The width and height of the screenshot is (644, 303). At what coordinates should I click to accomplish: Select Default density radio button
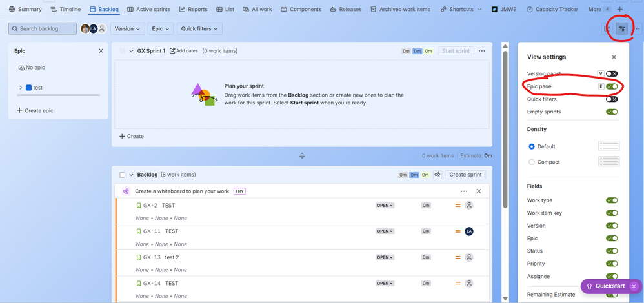(x=532, y=146)
